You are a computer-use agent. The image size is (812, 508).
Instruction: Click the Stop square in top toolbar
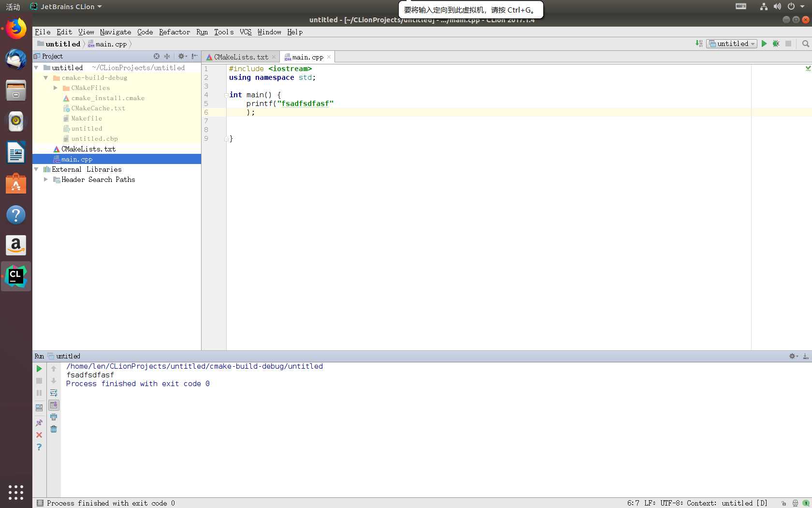tap(788, 44)
